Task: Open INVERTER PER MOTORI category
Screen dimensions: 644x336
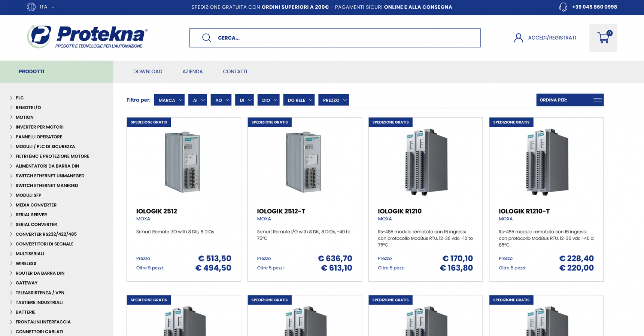Action: point(39,127)
